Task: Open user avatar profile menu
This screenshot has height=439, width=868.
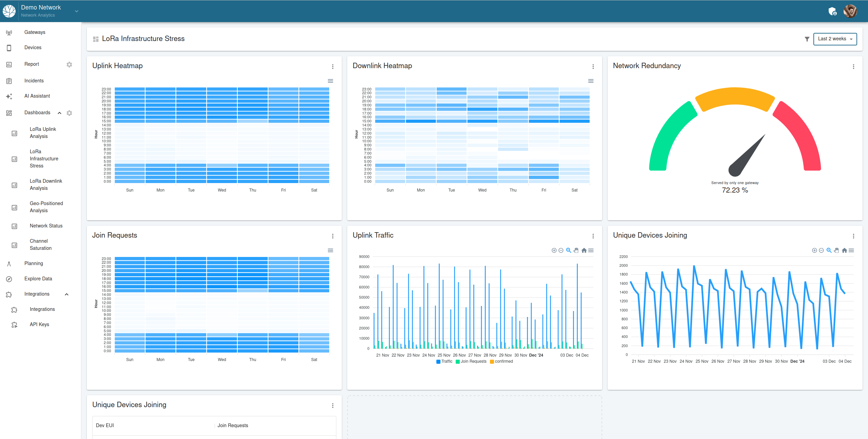Action: pos(850,11)
